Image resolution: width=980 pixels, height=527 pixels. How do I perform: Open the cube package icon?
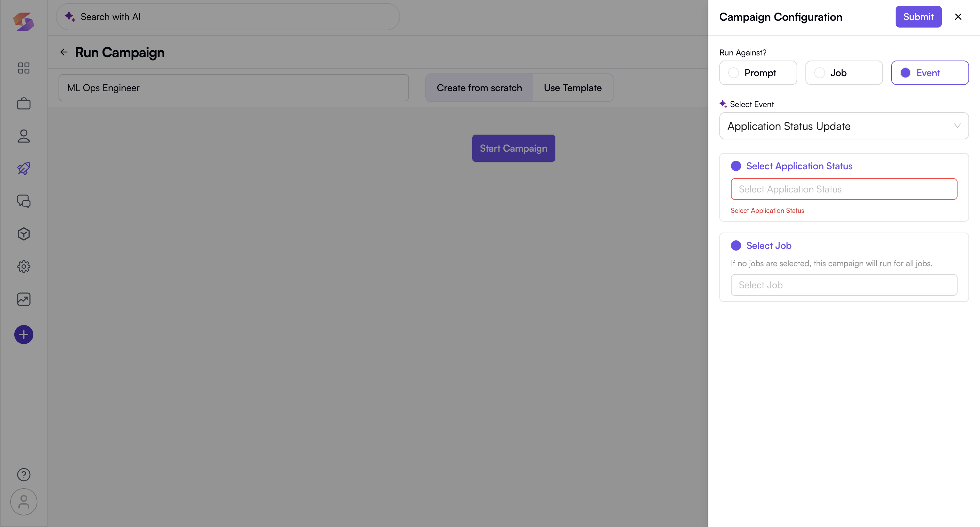23,234
